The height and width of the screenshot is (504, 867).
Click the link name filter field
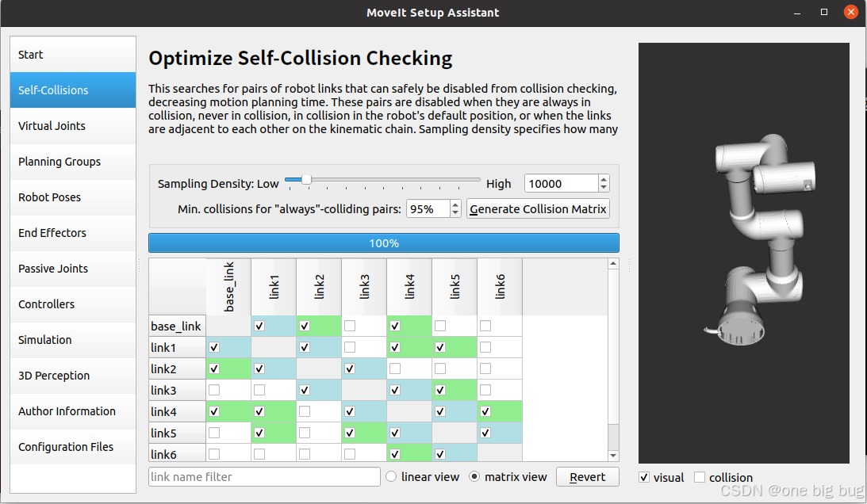point(264,477)
